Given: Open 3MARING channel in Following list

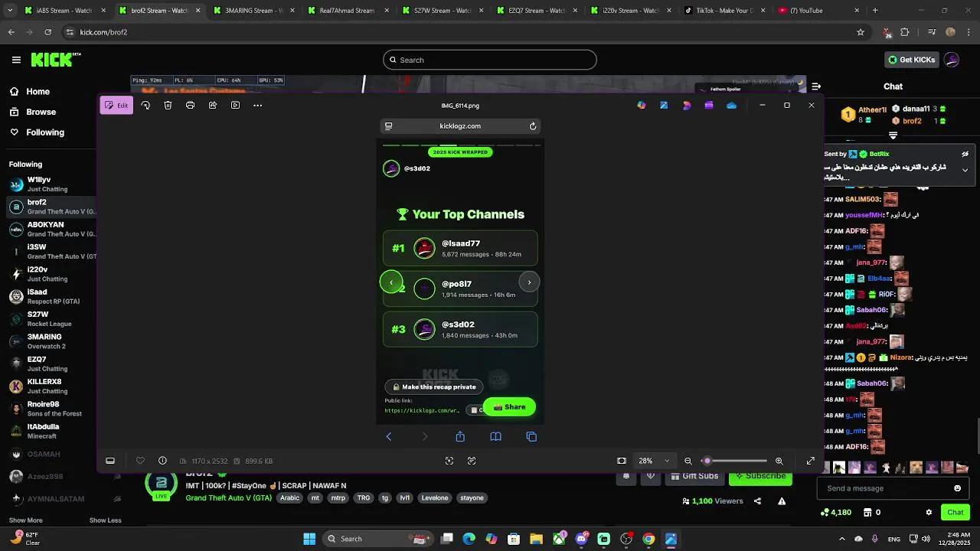Looking at the screenshot, I should [x=49, y=341].
